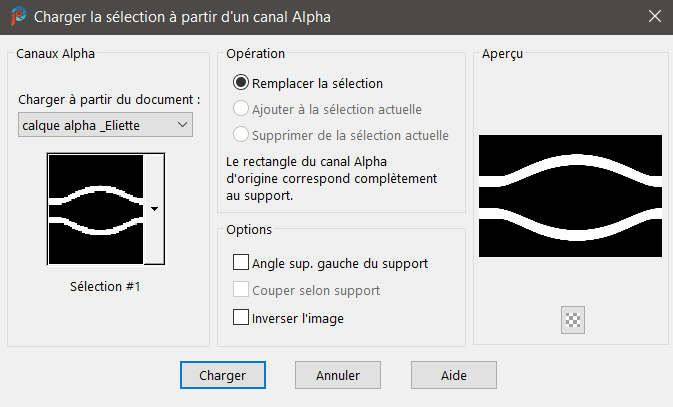
Task: Toggle the checkerboard transparency preview icon
Action: coord(574,320)
